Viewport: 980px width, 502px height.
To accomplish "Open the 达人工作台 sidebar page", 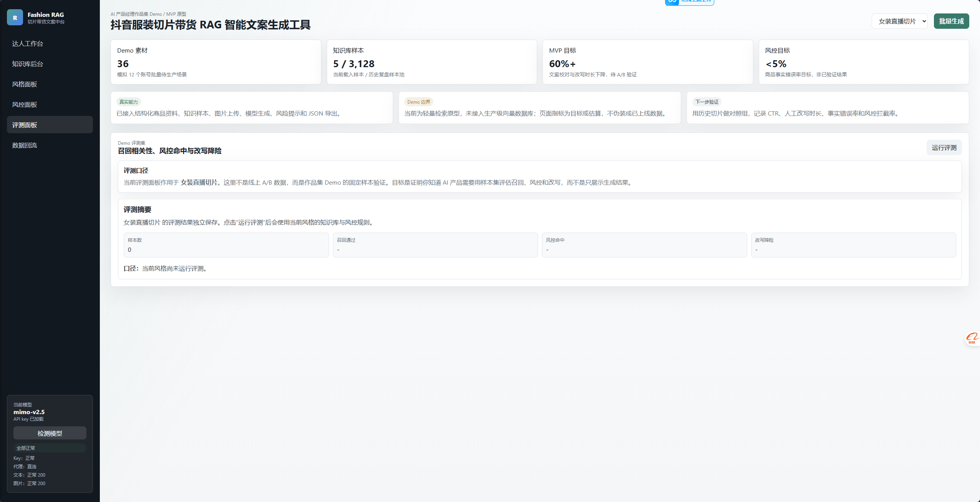I will point(50,43).
